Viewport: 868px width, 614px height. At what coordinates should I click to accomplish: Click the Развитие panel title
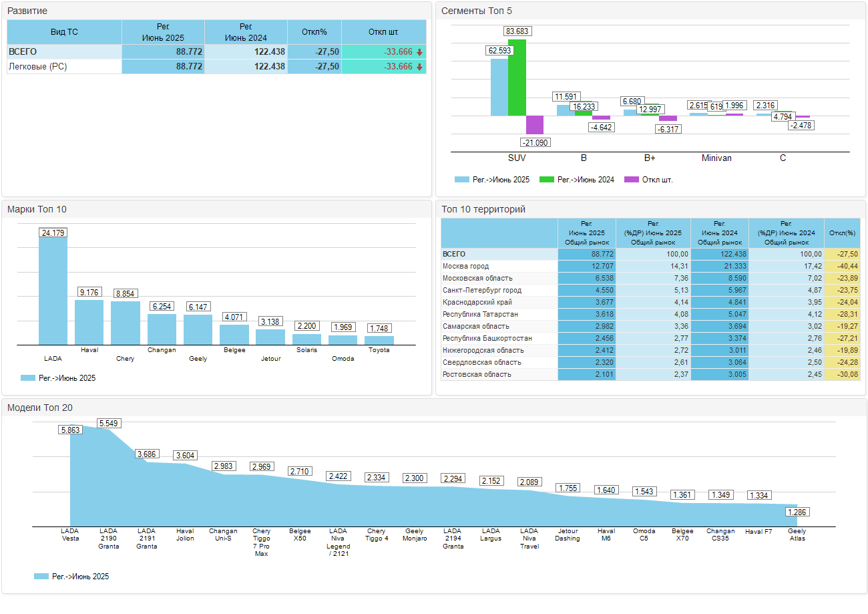pos(27,11)
